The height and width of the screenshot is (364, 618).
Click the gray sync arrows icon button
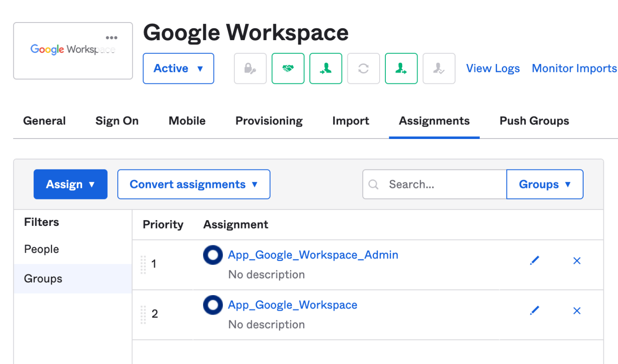pyautogui.click(x=363, y=68)
